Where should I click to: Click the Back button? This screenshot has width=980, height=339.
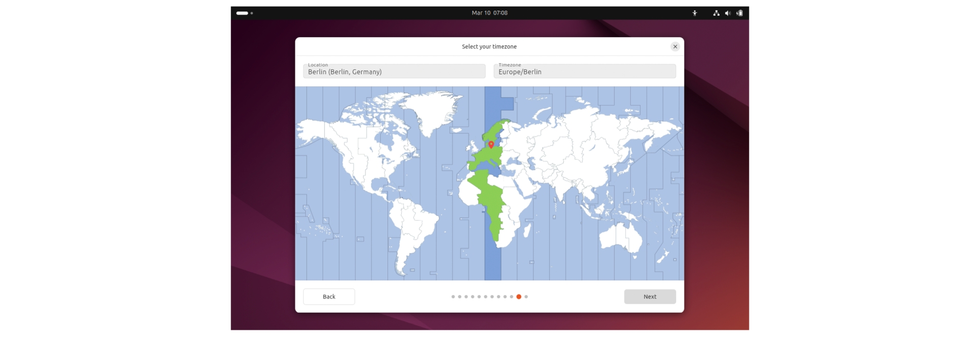(329, 297)
